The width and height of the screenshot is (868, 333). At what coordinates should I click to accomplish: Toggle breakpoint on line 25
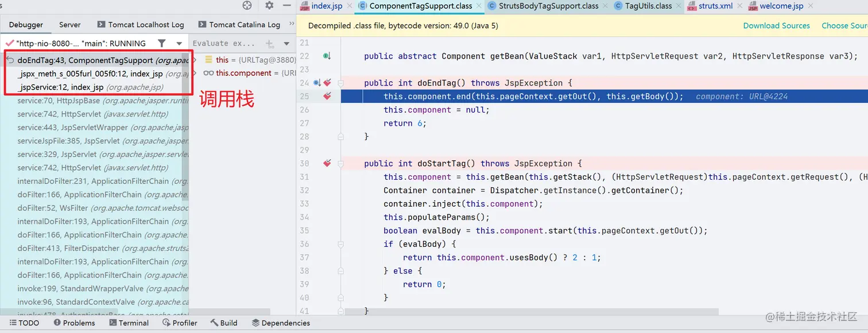pos(328,96)
